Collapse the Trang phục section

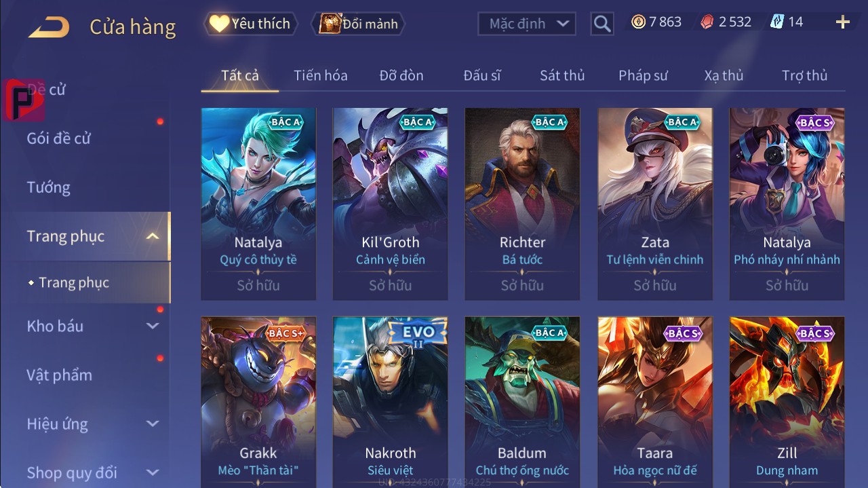[x=153, y=236]
